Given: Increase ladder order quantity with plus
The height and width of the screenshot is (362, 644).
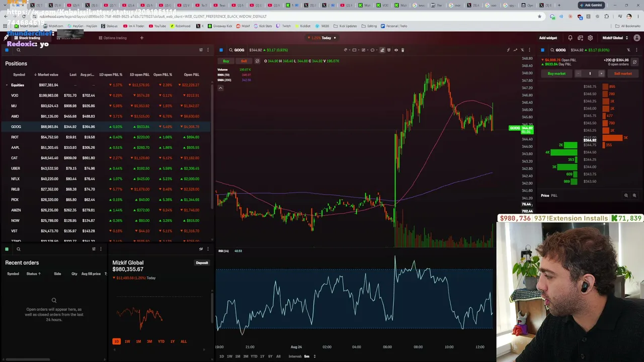Looking at the screenshot, I should pos(601,73).
